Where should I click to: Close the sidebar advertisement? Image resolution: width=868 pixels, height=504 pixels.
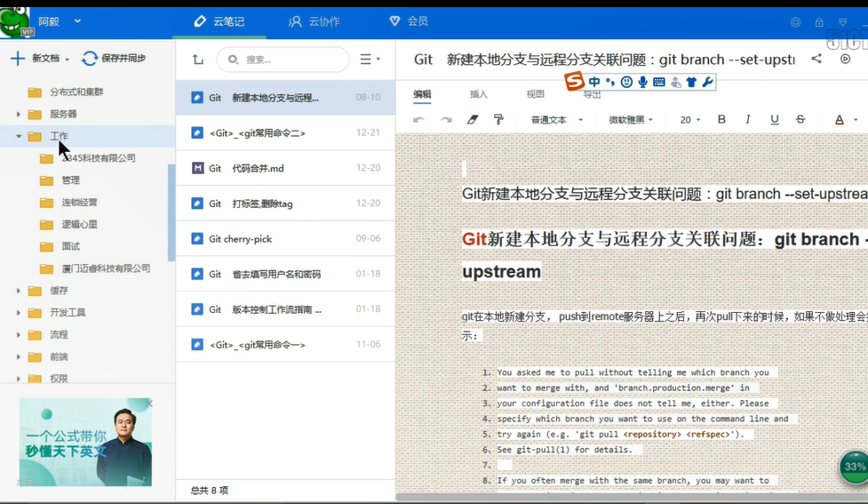[x=148, y=404]
